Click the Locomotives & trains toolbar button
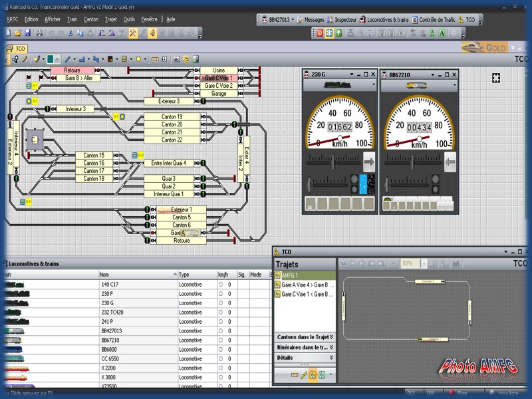Image resolution: width=532 pixels, height=399 pixels. [x=384, y=20]
